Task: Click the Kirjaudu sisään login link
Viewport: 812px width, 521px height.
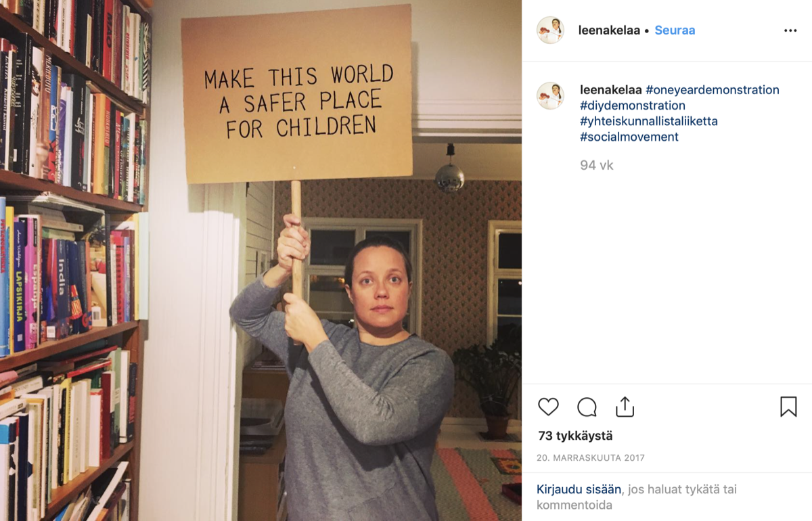Action: pyautogui.click(x=579, y=489)
